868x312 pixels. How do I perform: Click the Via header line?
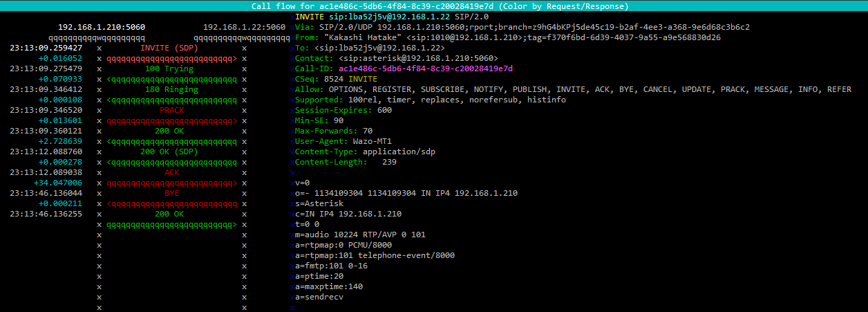coord(522,27)
